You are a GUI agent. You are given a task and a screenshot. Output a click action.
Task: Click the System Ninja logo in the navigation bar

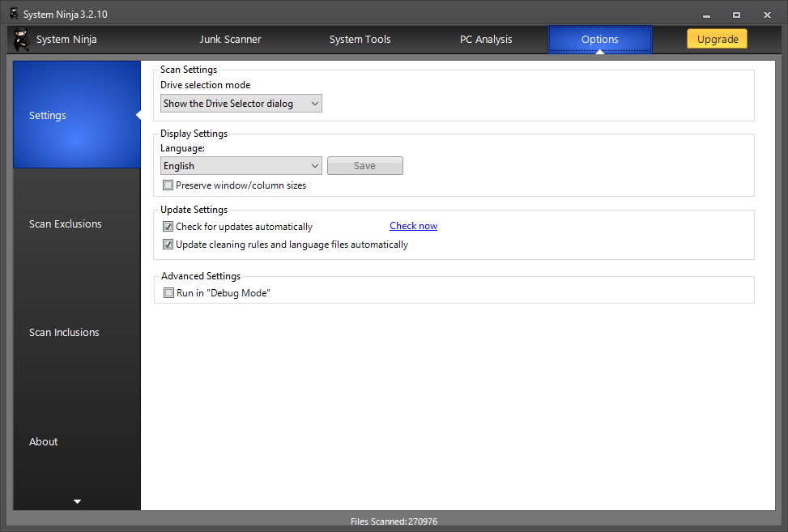(x=21, y=39)
